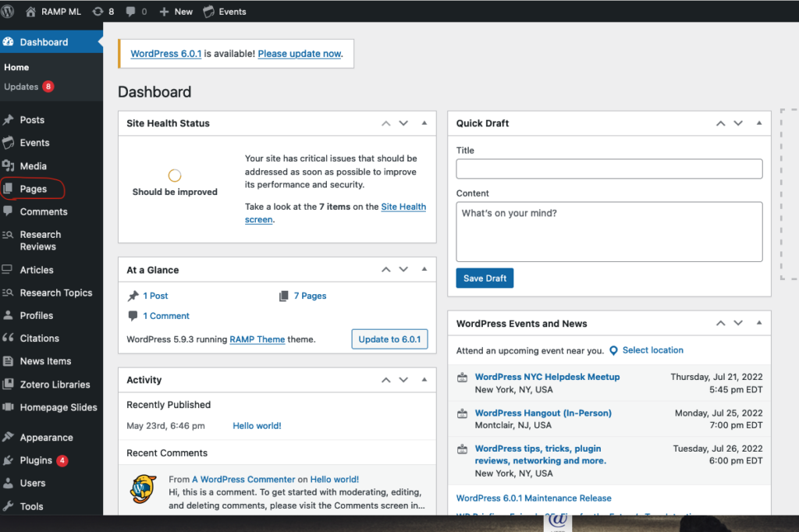This screenshot has height=532, width=799.
Task: Click the Save Draft button
Action: [485, 278]
